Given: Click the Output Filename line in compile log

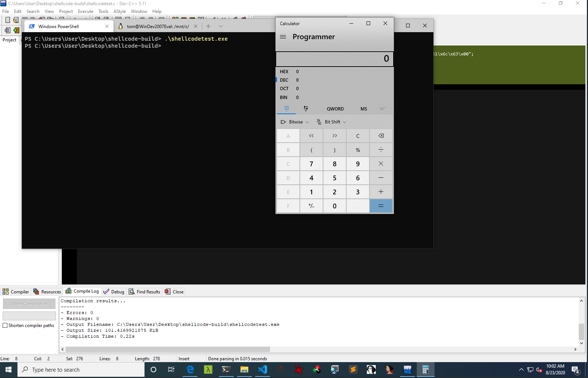Looking at the screenshot, I should tap(170, 324).
